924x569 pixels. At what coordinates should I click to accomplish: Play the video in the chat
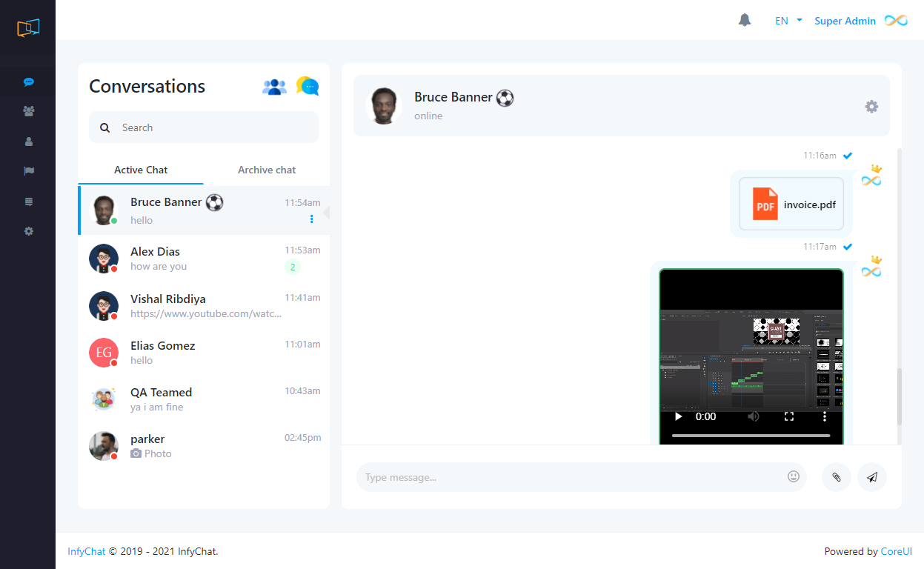coord(678,416)
